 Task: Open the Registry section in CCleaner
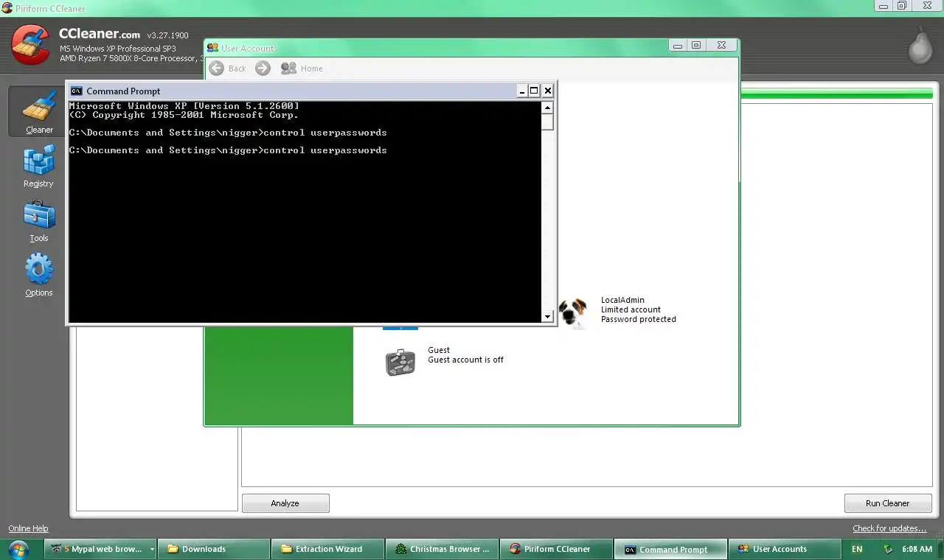click(38, 165)
